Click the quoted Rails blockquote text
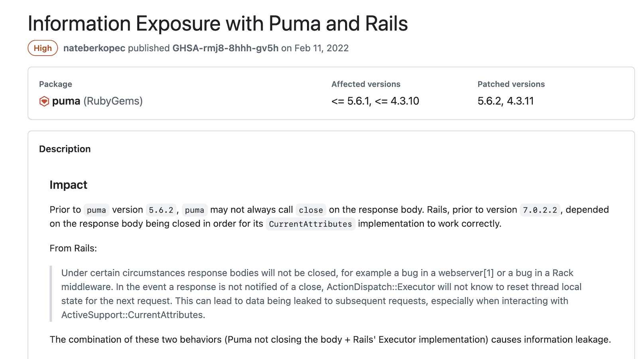 (321, 294)
